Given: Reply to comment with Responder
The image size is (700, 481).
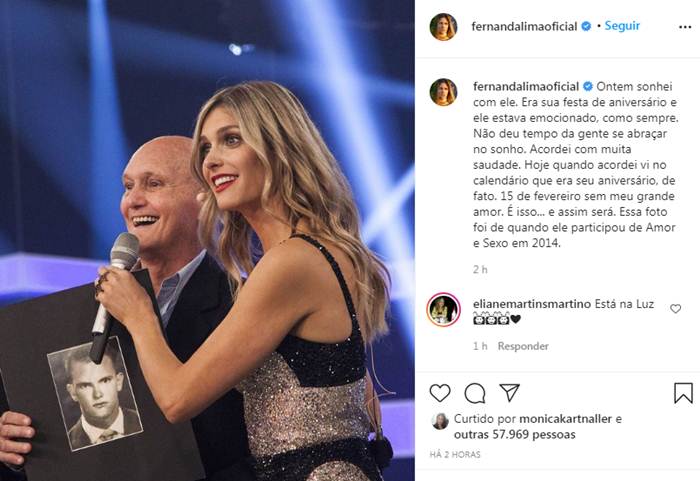Looking at the screenshot, I should [x=523, y=346].
